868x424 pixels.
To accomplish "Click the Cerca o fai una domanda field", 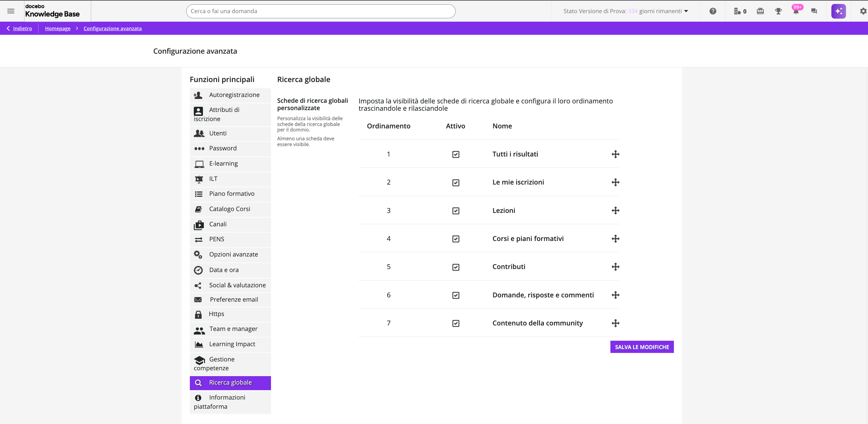I will 320,11.
